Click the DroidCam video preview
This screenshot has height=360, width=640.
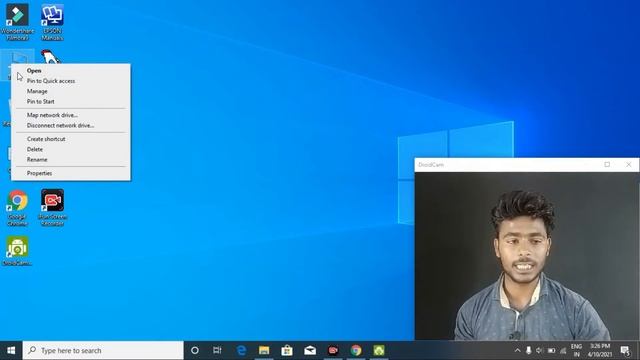click(x=527, y=256)
